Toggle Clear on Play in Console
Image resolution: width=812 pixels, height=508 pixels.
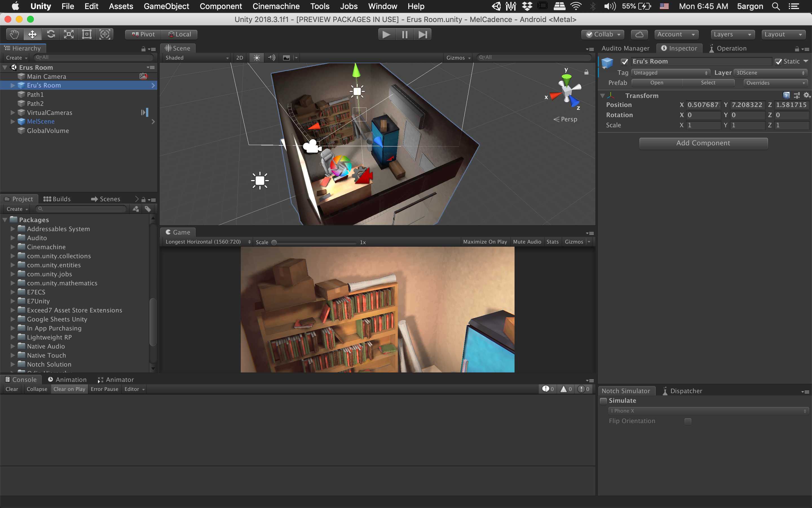pos(69,389)
